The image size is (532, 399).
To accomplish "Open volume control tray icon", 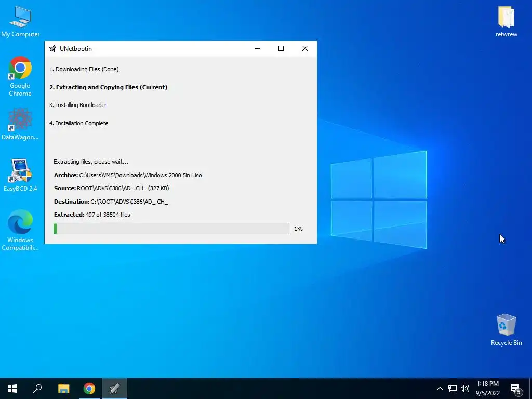I will 465,389.
